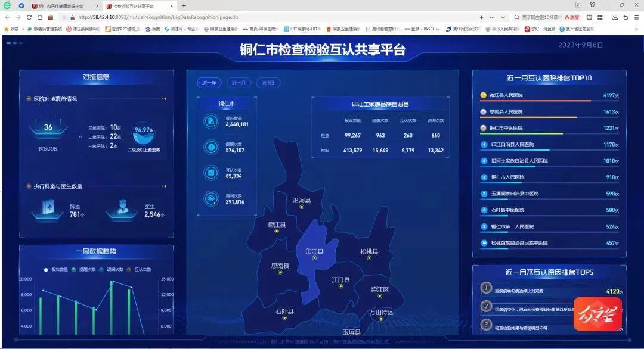Click the 调阅次数 retrieval icon
This screenshot has width=644, height=349.
tap(211, 198)
